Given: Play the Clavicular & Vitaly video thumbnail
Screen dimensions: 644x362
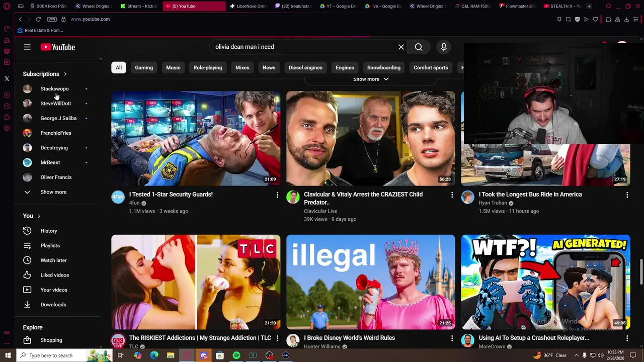Looking at the screenshot, I should pos(371,138).
